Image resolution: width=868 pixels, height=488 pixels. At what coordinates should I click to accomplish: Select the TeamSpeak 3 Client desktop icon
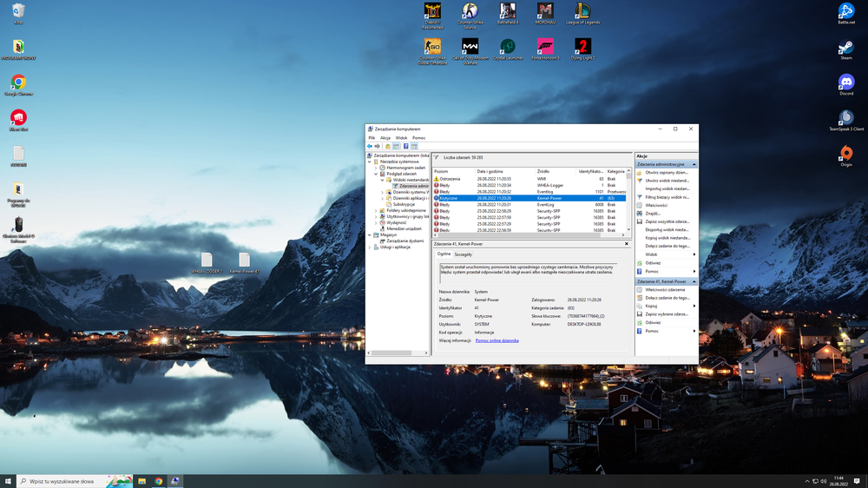point(846,120)
